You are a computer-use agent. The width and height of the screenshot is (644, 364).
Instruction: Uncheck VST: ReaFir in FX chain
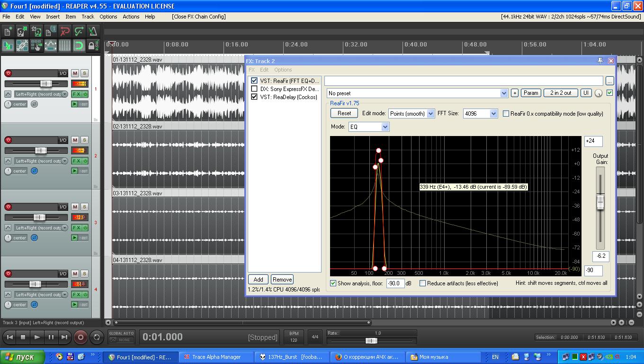click(254, 81)
